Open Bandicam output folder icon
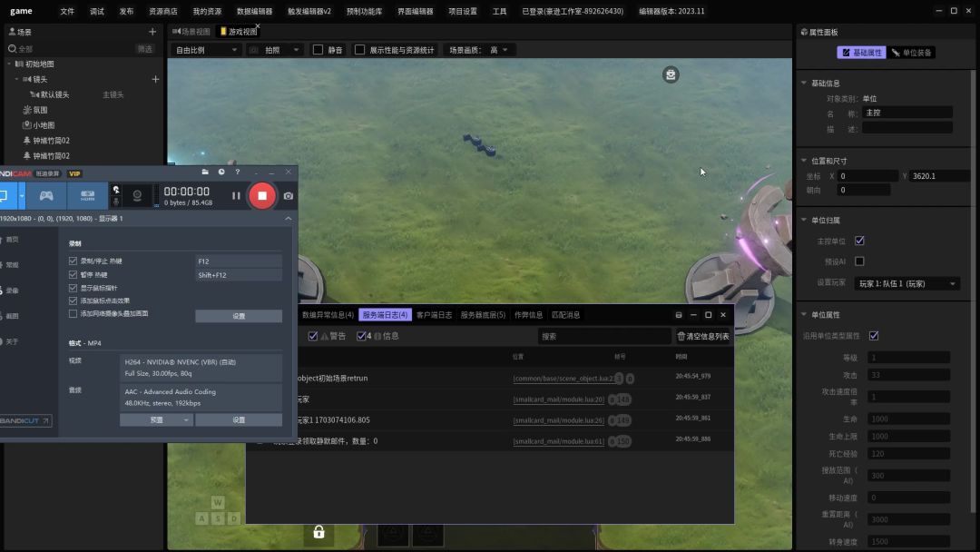Screen dimensions: 980x552 (x=206, y=172)
